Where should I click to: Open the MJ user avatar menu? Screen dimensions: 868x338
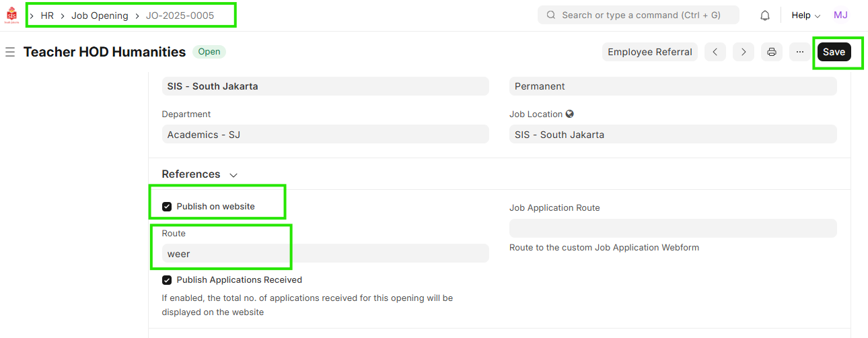pos(840,15)
